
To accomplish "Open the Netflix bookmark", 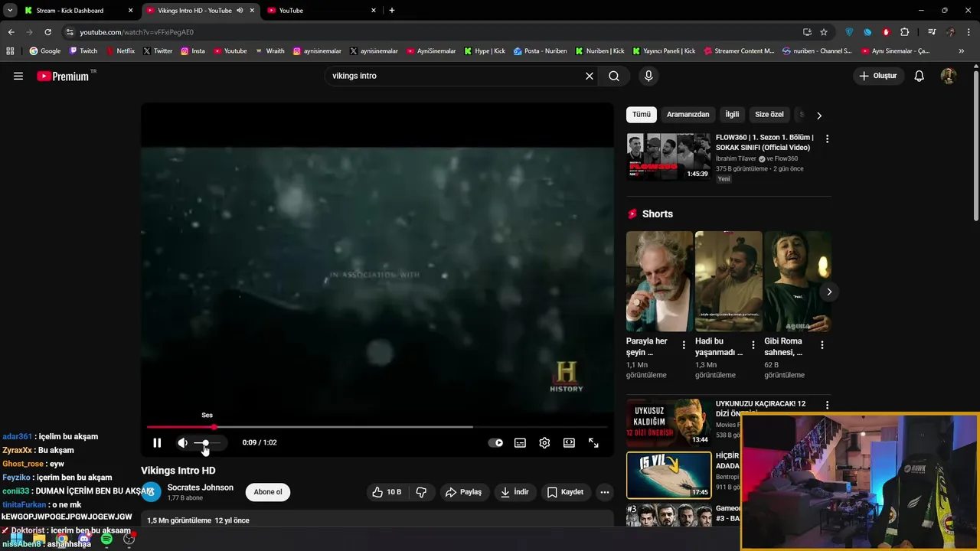I will 119,51.
